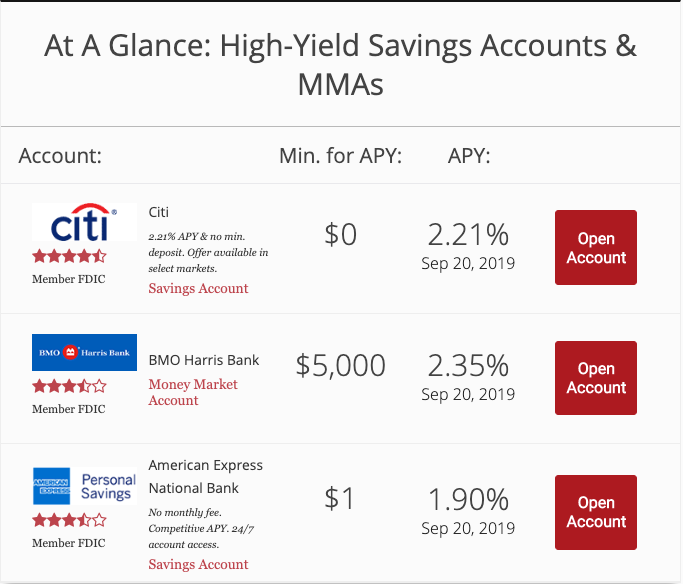Click the Min. for APY column header
This screenshot has height=584, width=683.
340,155
